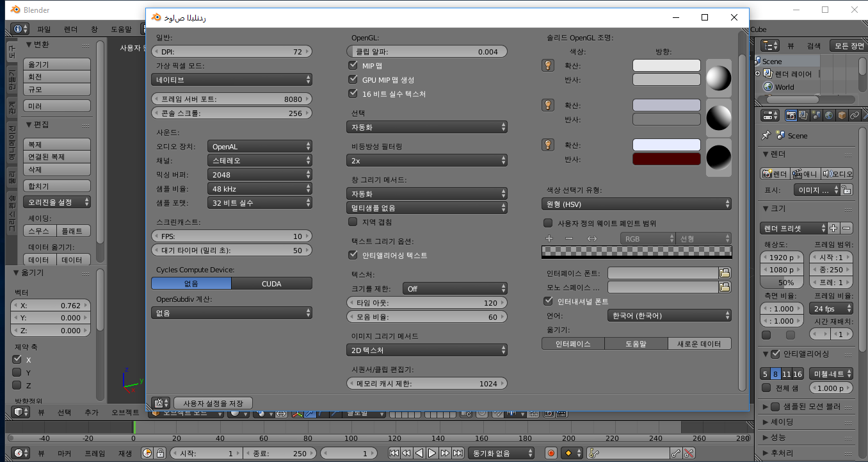Select the Render Layers properties tab
This screenshot has width=868, height=462.
[x=804, y=115]
